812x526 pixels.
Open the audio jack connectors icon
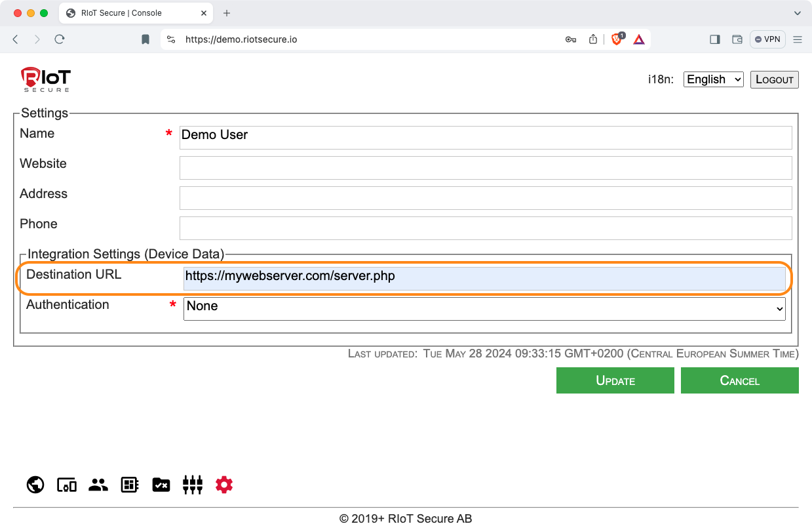[x=193, y=485]
